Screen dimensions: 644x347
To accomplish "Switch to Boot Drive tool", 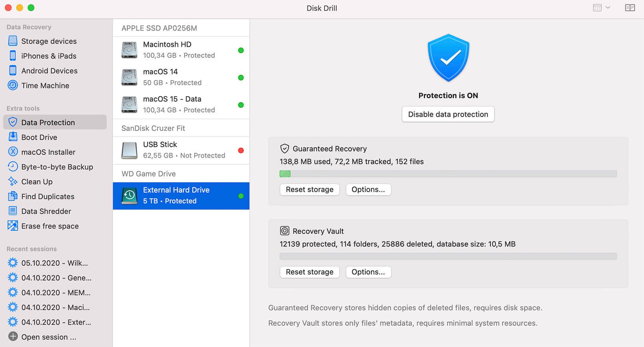I will tap(39, 137).
